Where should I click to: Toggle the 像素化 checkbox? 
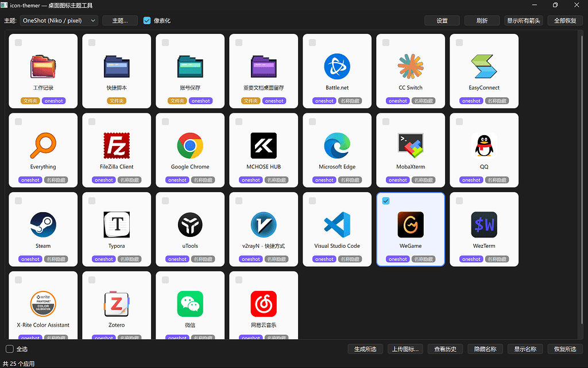pos(147,21)
